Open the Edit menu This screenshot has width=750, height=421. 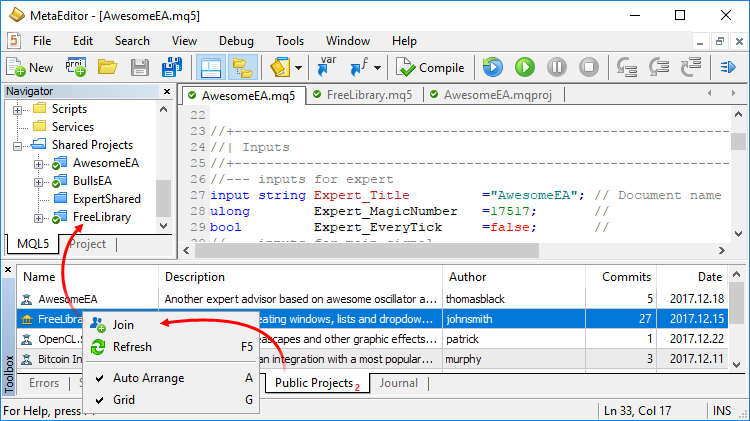[83, 41]
